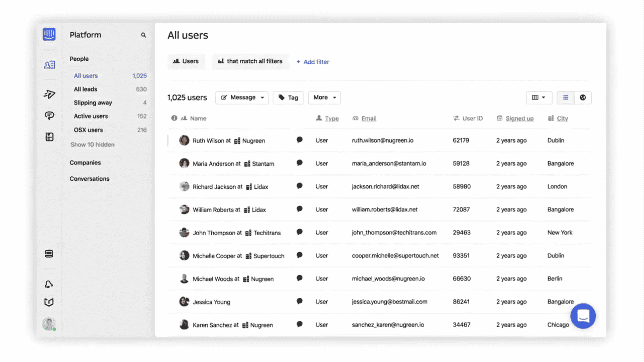The height and width of the screenshot is (362, 644).
Task: Click the info icon in table header
Action: (174, 118)
